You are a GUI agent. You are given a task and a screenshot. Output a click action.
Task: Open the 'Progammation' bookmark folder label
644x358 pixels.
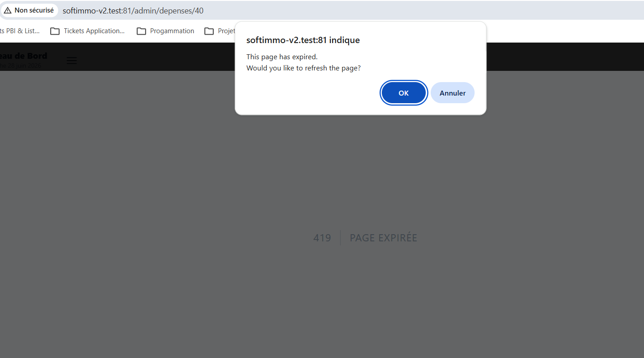tap(172, 31)
